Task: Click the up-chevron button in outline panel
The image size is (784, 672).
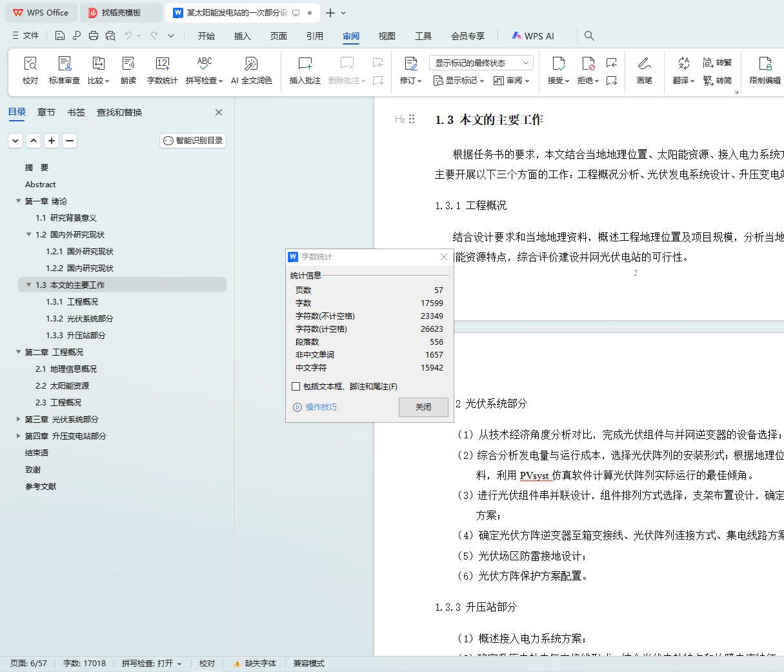Action: pyautogui.click(x=34, y=141)
